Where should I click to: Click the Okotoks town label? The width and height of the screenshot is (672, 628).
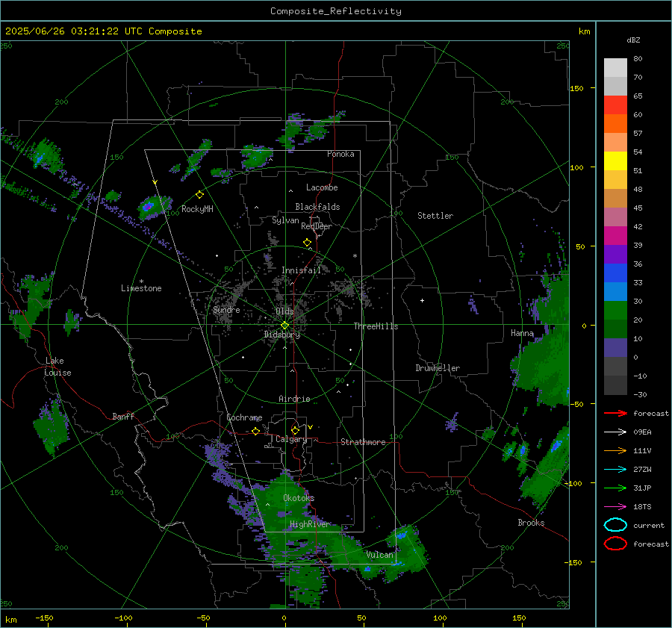tap(299, 498)
